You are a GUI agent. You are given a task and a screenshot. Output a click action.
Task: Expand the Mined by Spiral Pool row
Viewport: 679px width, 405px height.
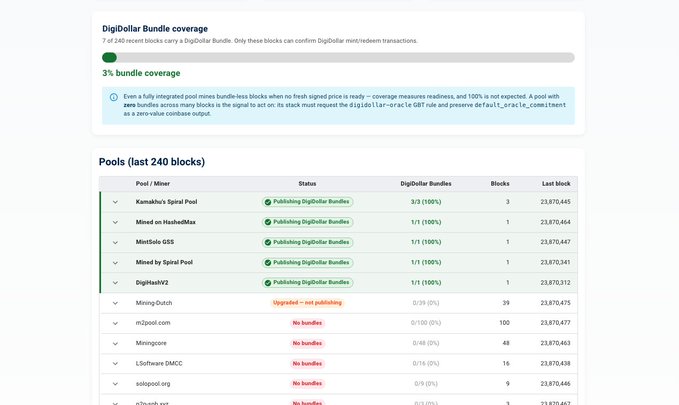pos(115,262)
